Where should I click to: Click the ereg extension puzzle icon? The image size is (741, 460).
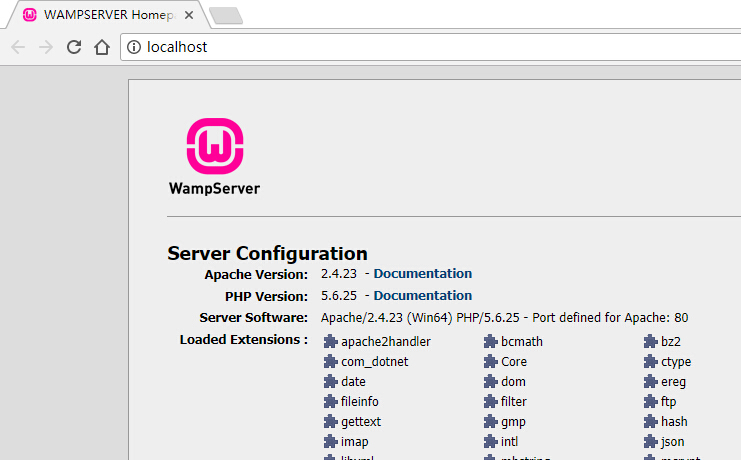pyautogui.click(x=650, y=382)
